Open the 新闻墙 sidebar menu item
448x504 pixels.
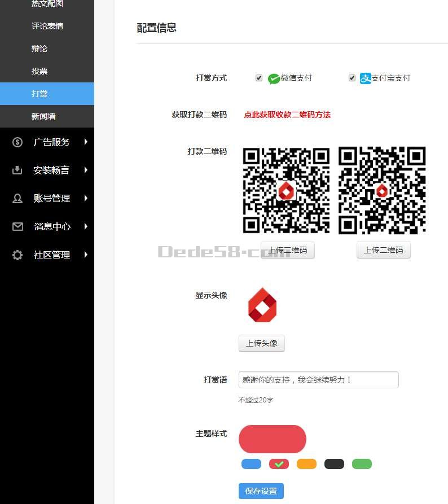(x=43, y=116)
